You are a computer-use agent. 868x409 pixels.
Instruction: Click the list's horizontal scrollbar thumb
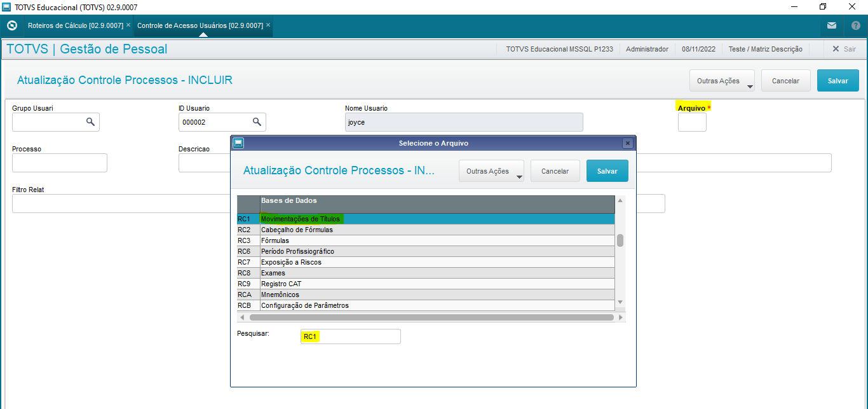tap(431, 317)
